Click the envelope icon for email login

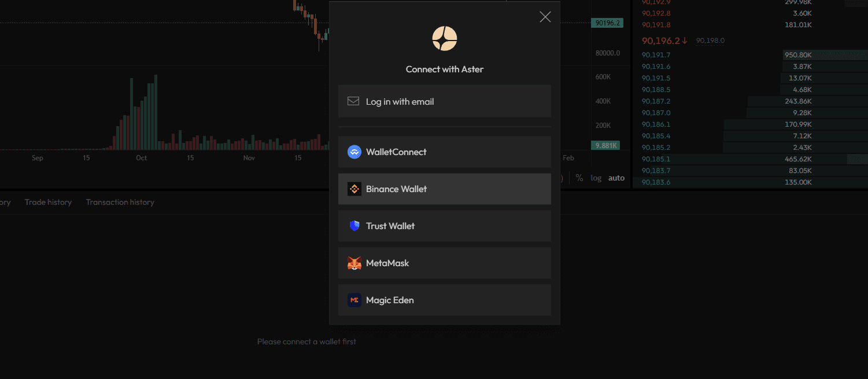[x=353, y=101]
